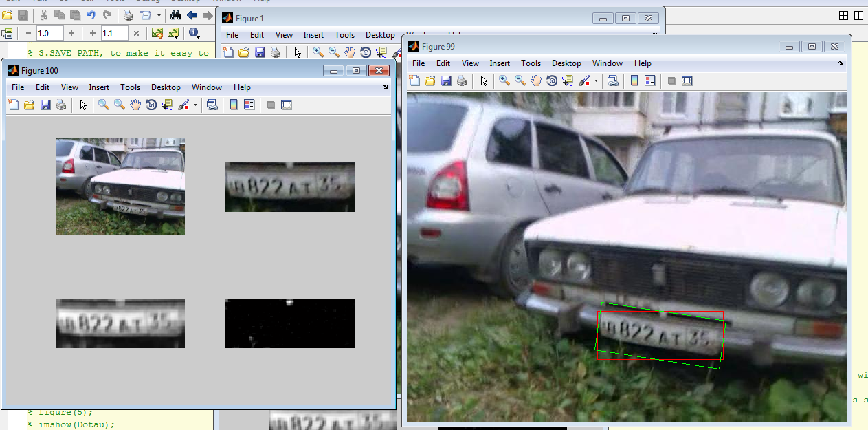Insert Legend icon in Figure 100

tap(249, 105)
